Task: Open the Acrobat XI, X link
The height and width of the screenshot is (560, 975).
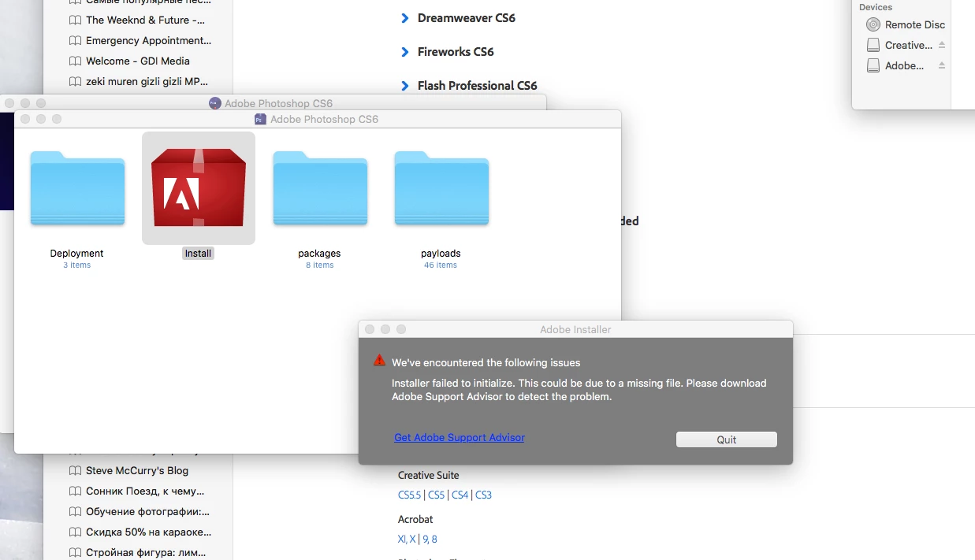Action: [x=407, y=539]
